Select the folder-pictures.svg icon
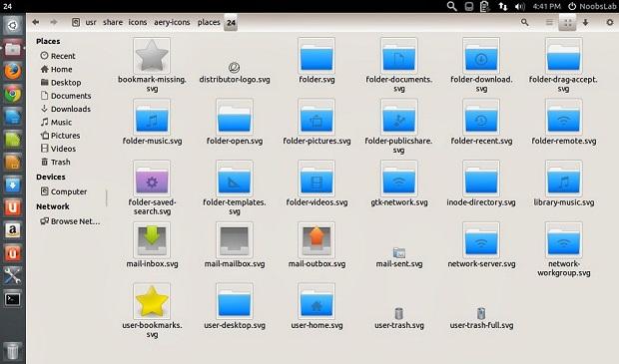 click(316, 117)
